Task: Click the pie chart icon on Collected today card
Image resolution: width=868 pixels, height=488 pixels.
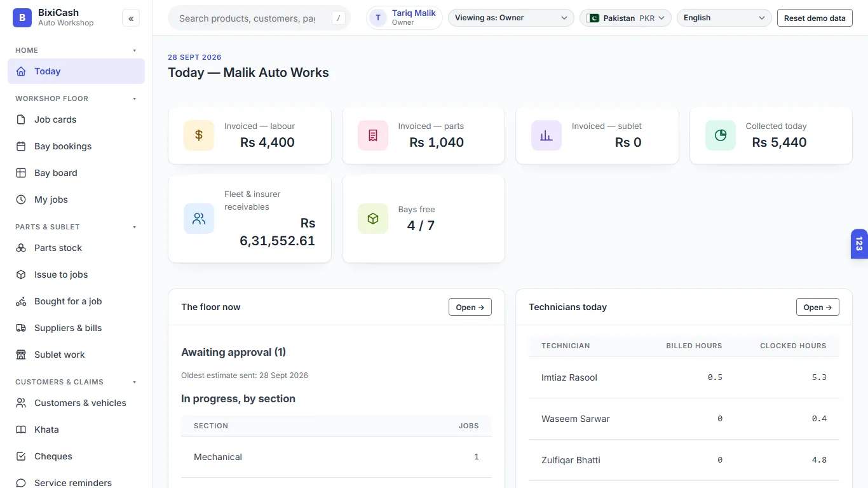Action: 721,135
